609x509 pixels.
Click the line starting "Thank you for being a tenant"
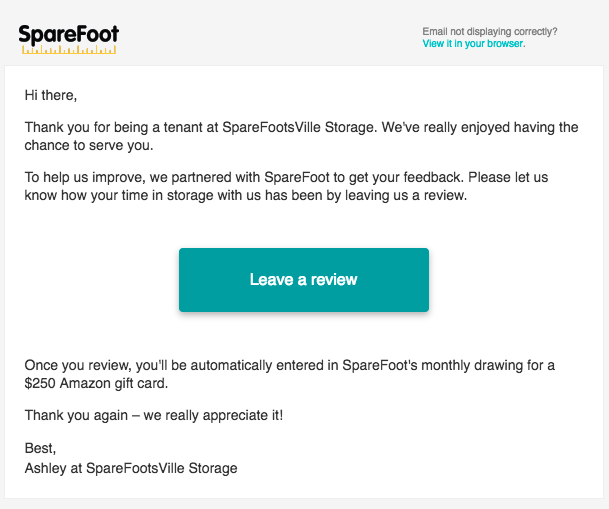coord(301,127)
